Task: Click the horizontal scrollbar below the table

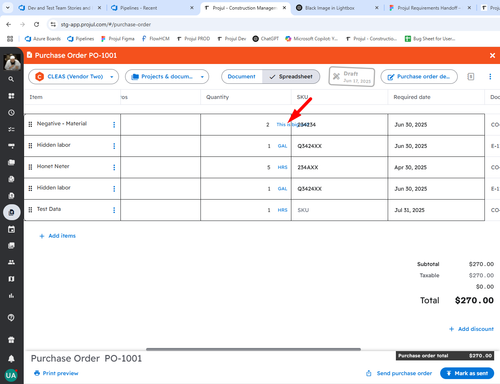Action: (253, 349)
